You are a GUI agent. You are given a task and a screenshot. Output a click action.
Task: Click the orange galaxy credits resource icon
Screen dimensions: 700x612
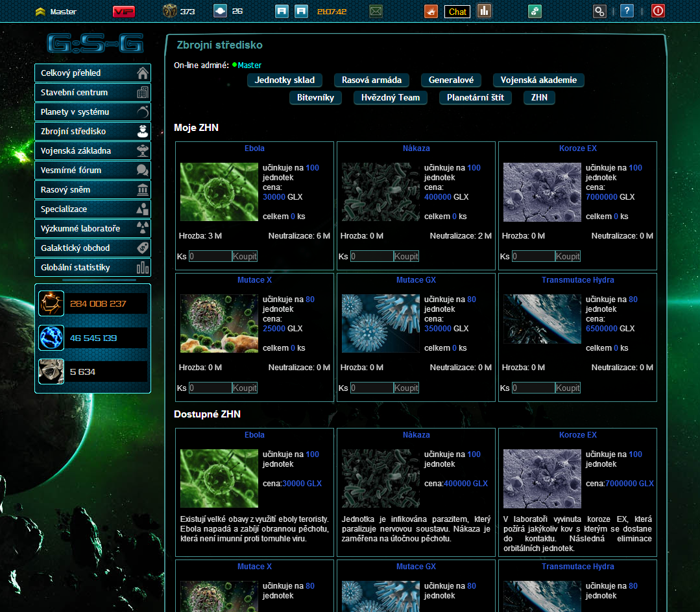coord(51,303)
